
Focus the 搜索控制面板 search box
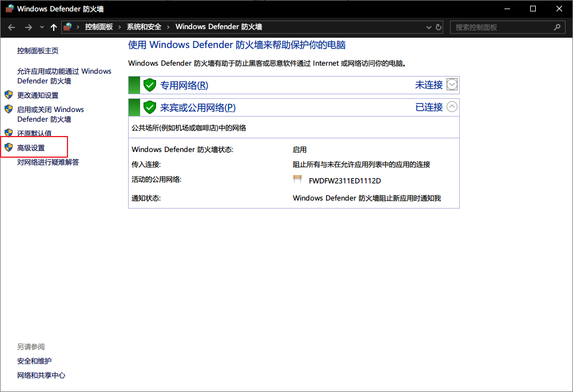coord(508,27)
